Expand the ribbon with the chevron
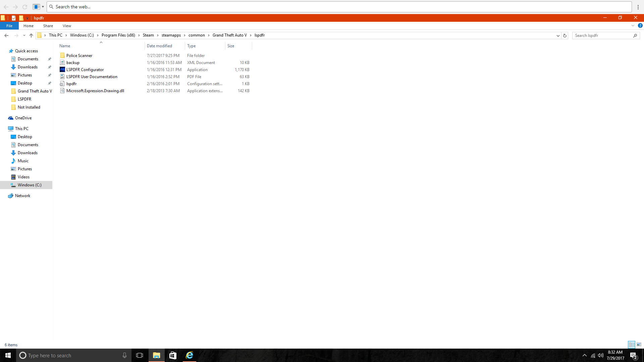 (x=633, y=26)
